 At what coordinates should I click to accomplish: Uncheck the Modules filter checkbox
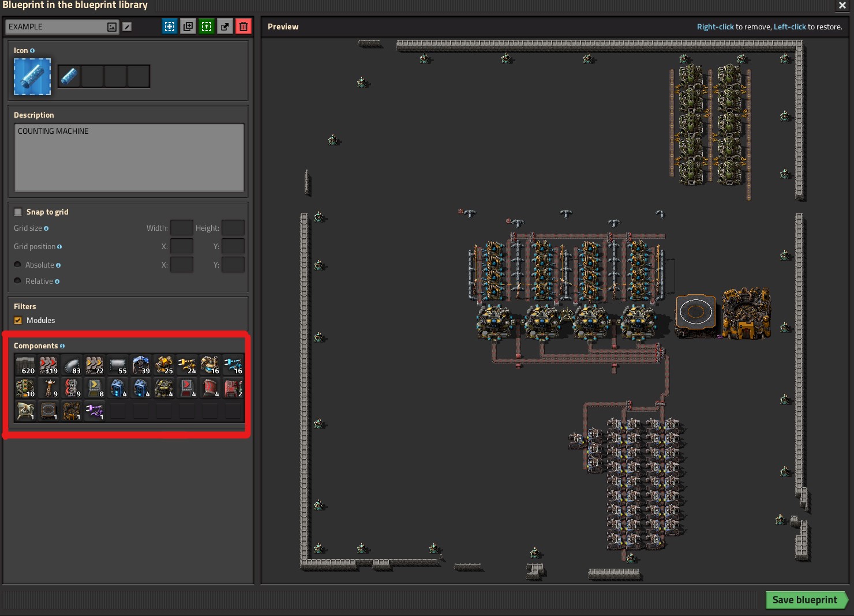click(18, 320)
